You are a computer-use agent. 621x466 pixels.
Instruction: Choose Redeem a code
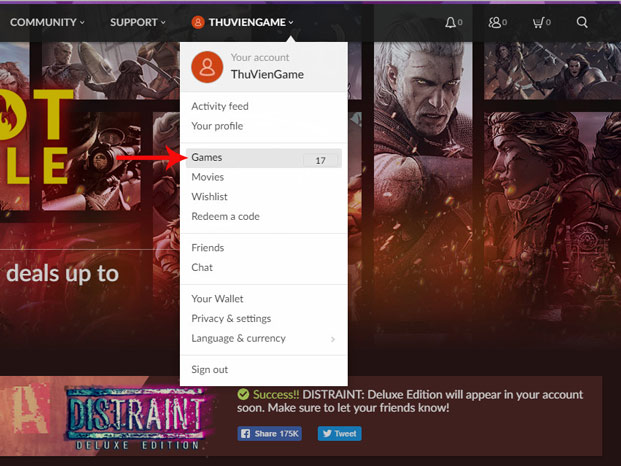(225, 217)
